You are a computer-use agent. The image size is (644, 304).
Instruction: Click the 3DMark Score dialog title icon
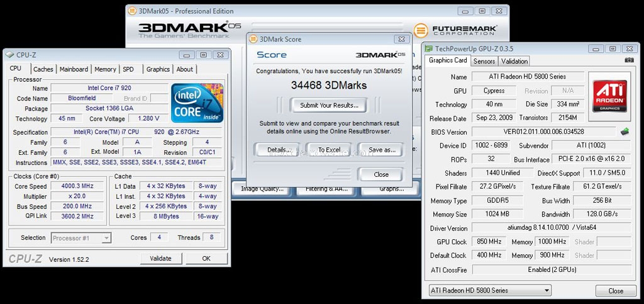pyautogui.click(x=253, y=39)
